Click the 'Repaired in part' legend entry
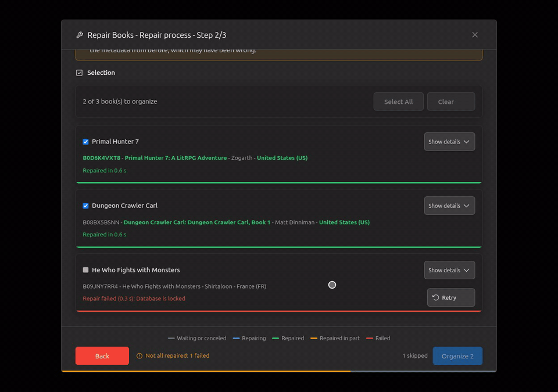 335,338
